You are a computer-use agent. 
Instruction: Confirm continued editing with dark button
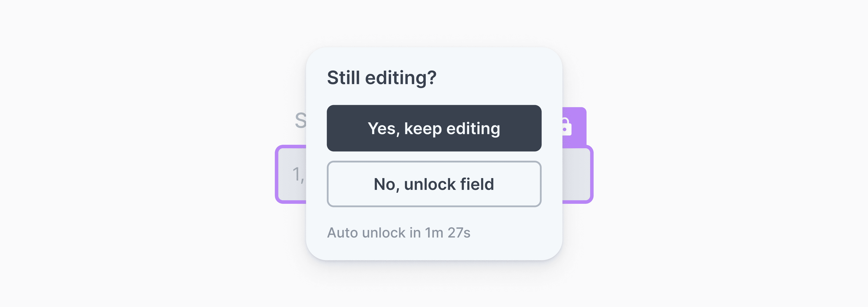434,128
